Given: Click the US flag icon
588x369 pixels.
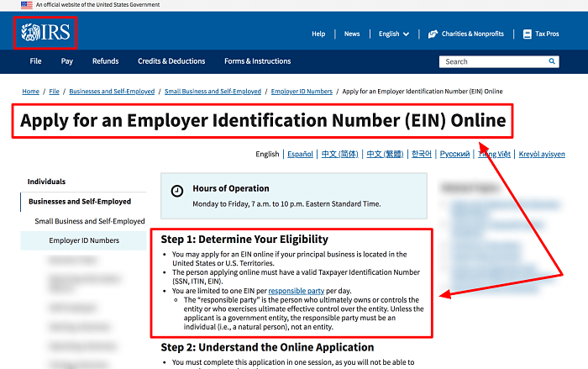Looking at the screenshot, I should pos(27,5).
